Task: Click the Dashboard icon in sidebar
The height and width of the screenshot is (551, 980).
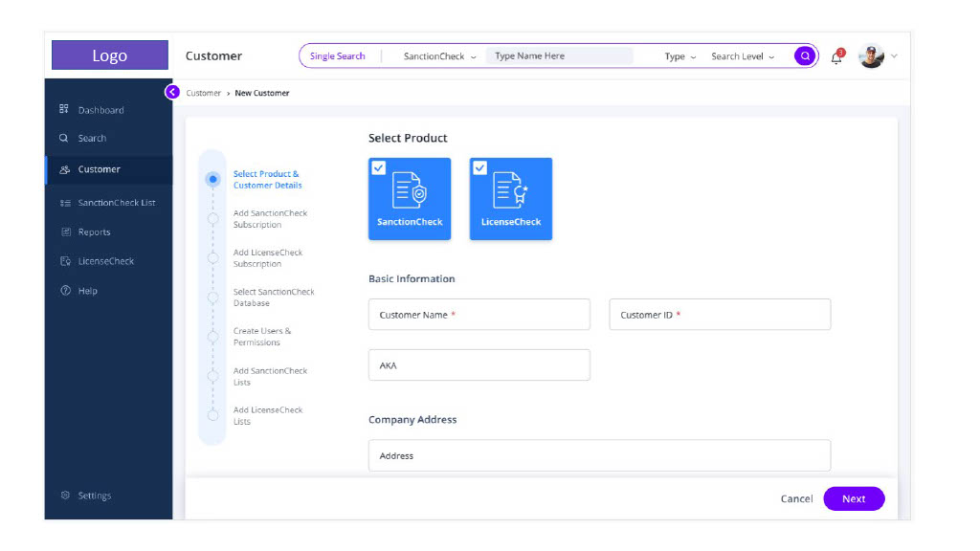Action: point(64,109)
